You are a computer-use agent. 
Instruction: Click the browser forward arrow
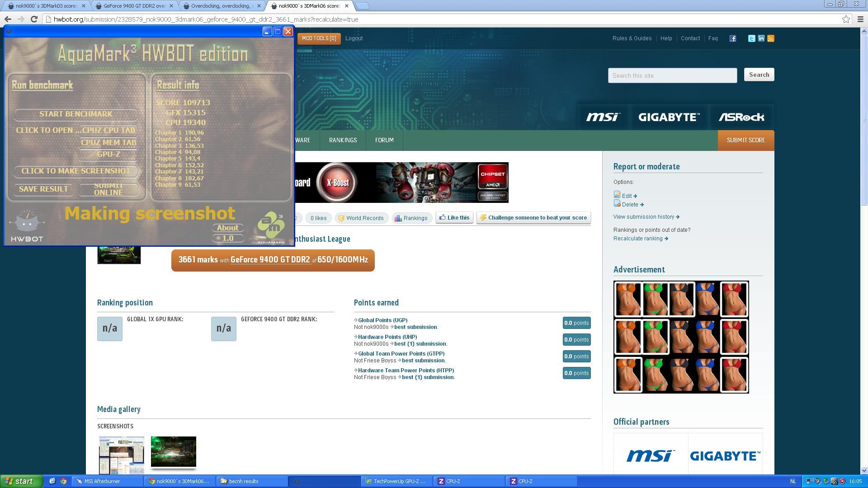point(21,19)
